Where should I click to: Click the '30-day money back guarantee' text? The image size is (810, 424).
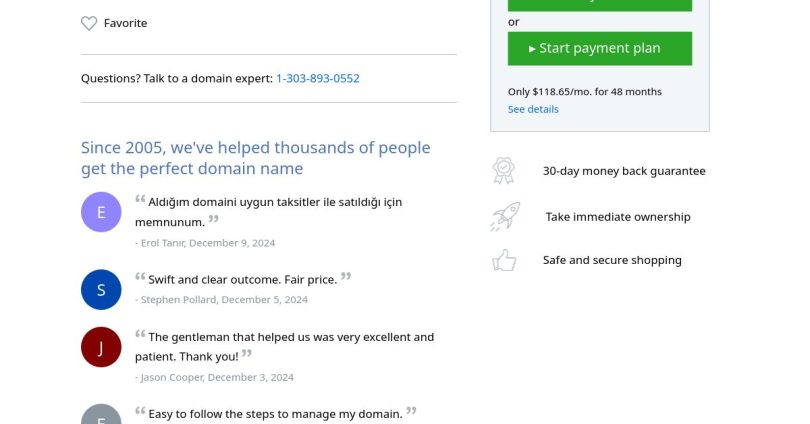click(x=624, y=171)
